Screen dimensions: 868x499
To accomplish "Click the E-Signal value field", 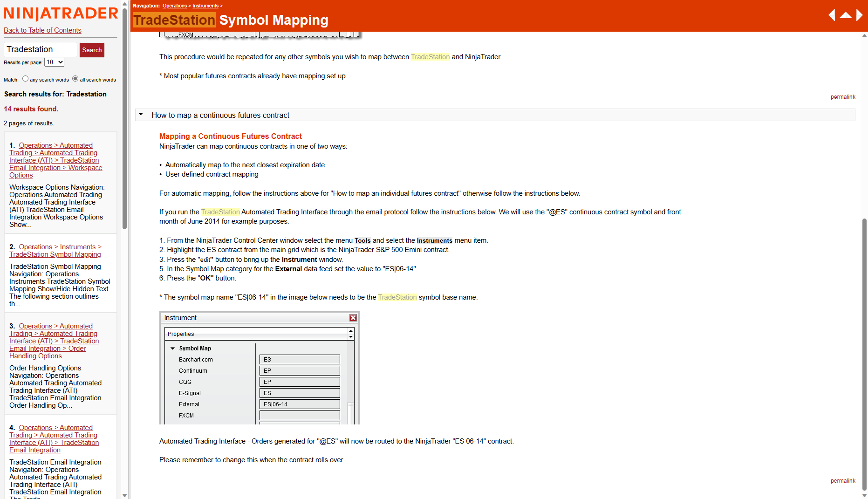I will coord(300,393).
